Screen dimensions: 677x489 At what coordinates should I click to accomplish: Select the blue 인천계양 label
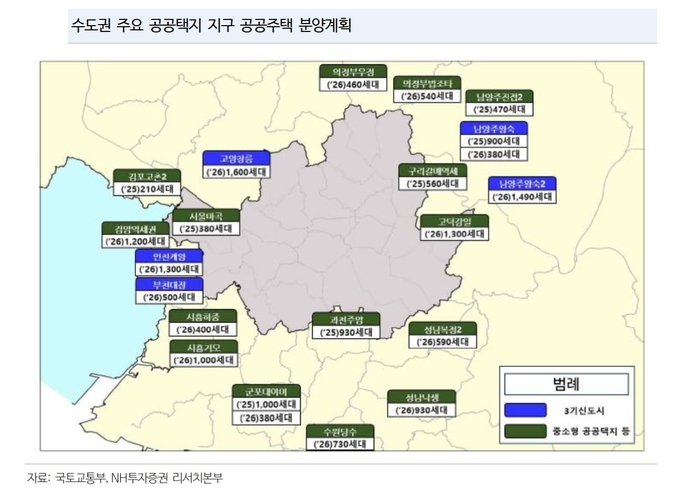169,256
